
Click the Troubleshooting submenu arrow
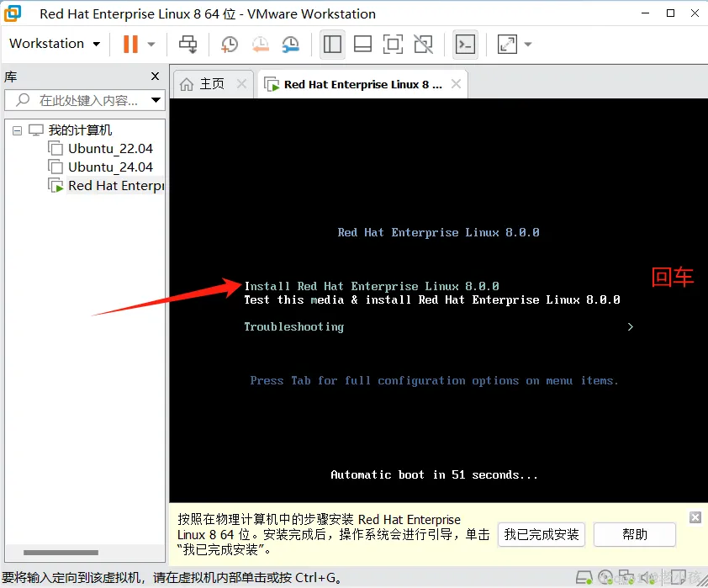pos(631,326)
